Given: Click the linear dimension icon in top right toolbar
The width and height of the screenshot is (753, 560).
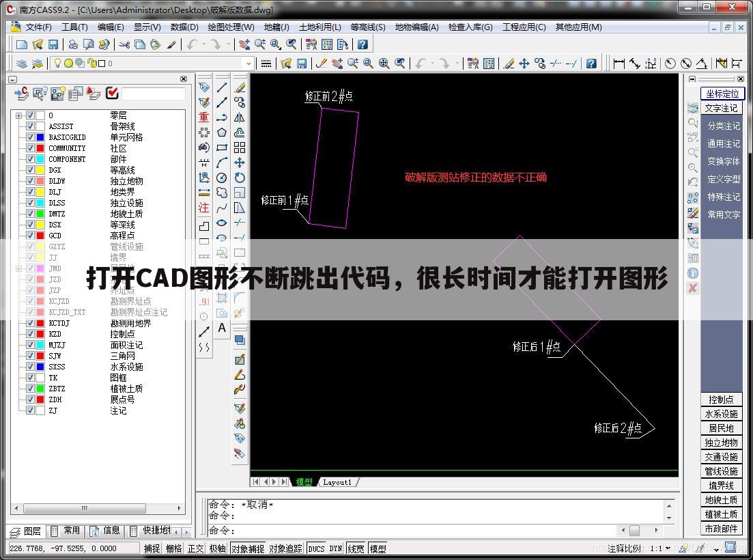Looking at the screenshot, I should click(x=619, y=64).
